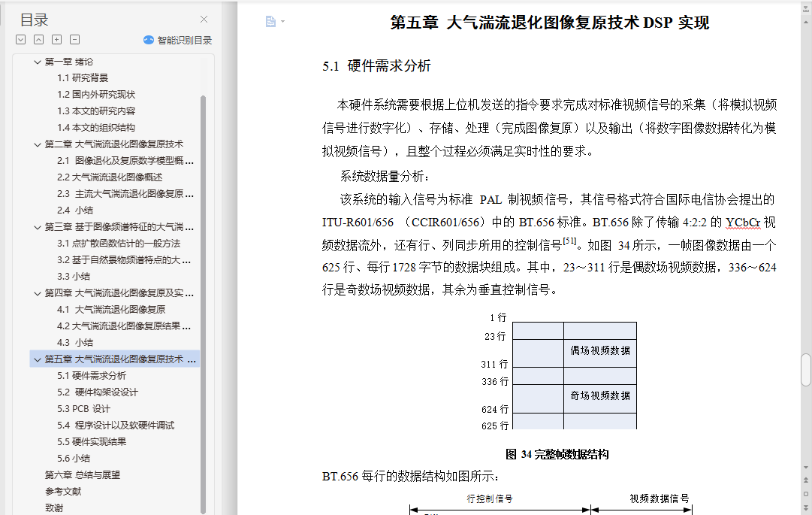Jump to 致谢 section
Screen dimensions: 812x515
coord(54,508)
